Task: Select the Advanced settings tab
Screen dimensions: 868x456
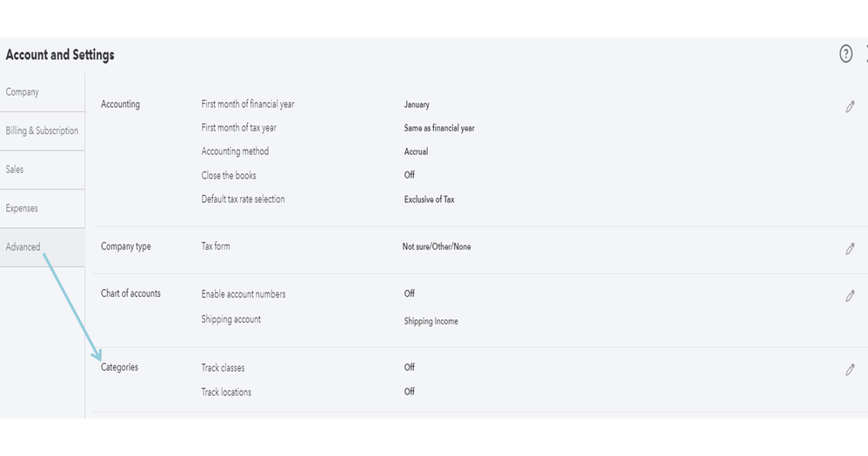Action: pyautogui.click(x=23, y=247)
